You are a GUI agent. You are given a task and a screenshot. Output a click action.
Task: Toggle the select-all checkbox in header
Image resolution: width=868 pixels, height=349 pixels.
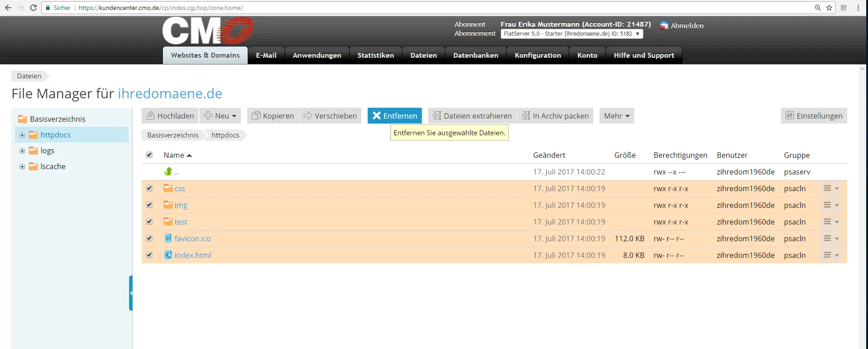149,155
